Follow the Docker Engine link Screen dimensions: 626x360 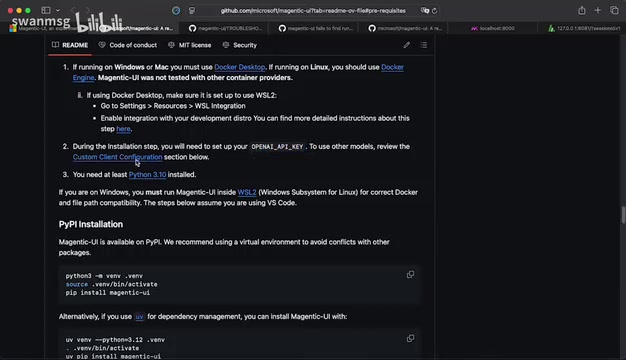(392, 67)
